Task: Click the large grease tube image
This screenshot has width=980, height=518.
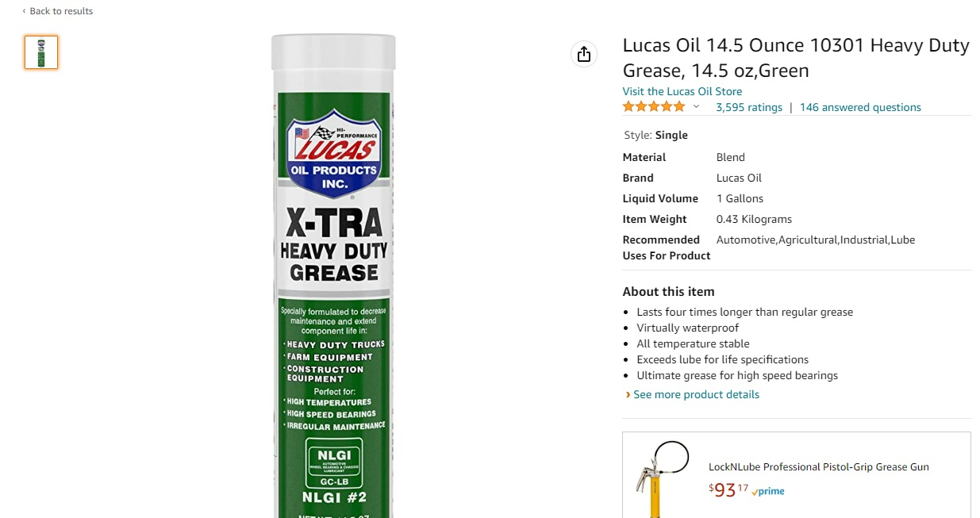Action: click(x=333, y=275)
